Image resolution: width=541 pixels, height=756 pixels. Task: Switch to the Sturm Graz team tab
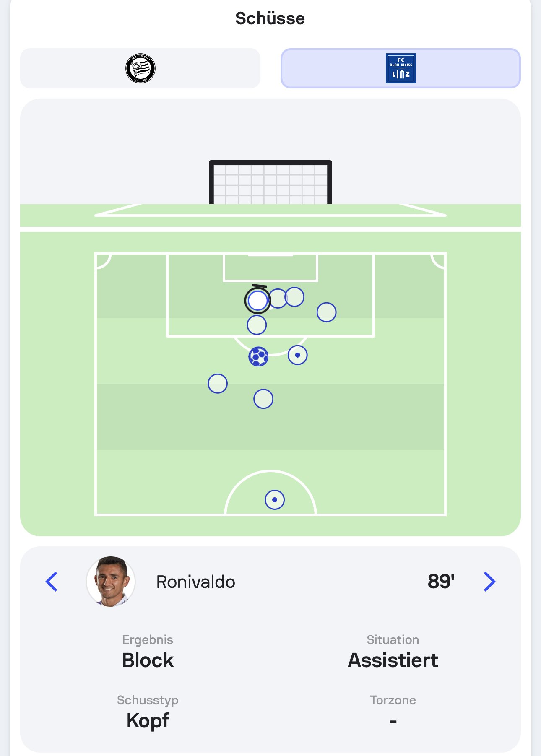(140, 68)
